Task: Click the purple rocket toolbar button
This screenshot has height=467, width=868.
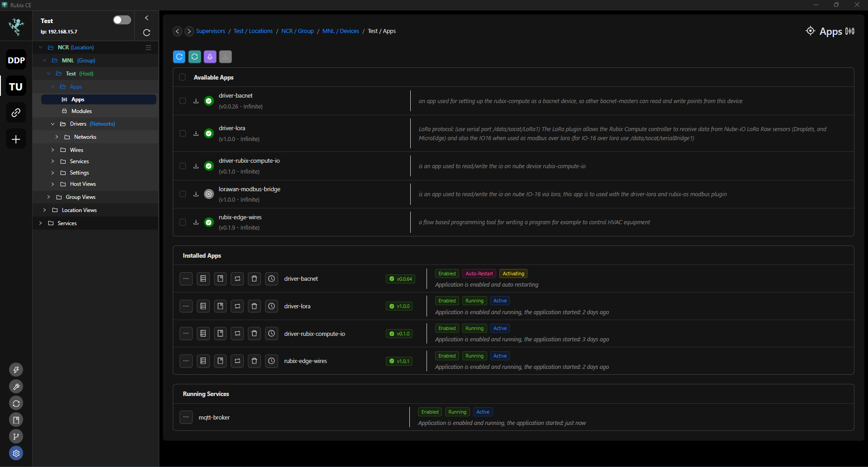Action: pyautogui.click(x=210, y=57)
